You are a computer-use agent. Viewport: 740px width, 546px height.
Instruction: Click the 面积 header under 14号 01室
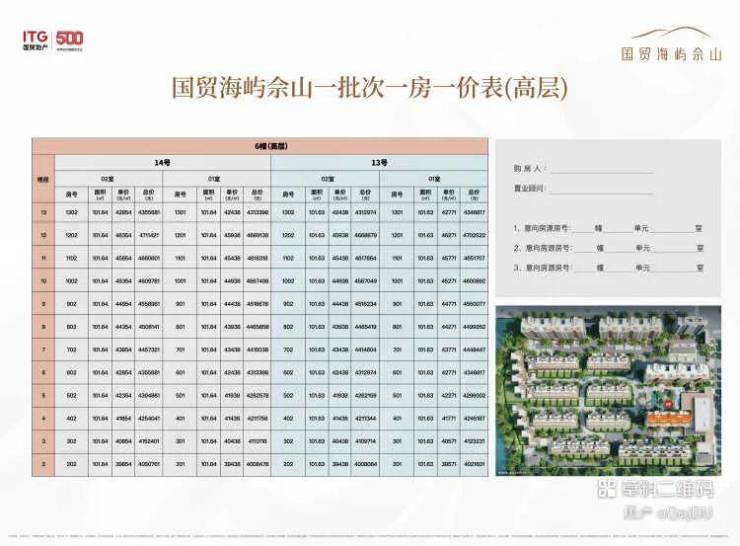(x=209, y=194)
